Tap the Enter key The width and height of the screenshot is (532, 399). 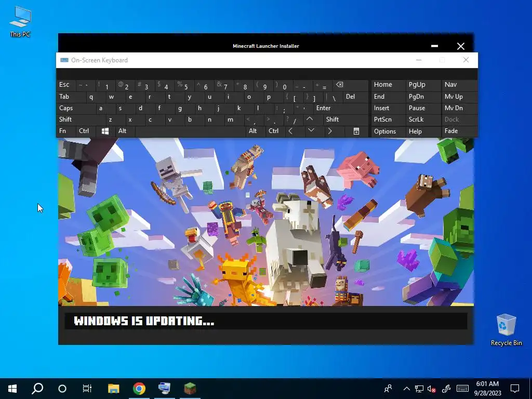(x=340, y=108)
